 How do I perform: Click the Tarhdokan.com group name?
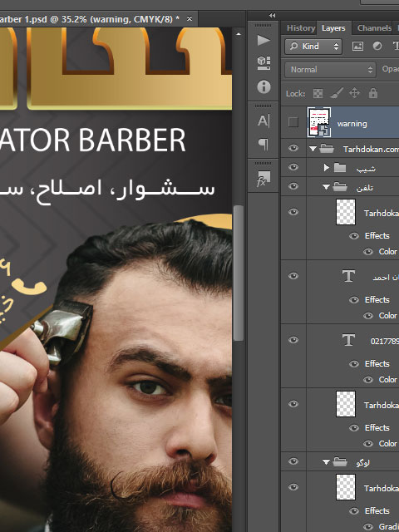(371, 150)
